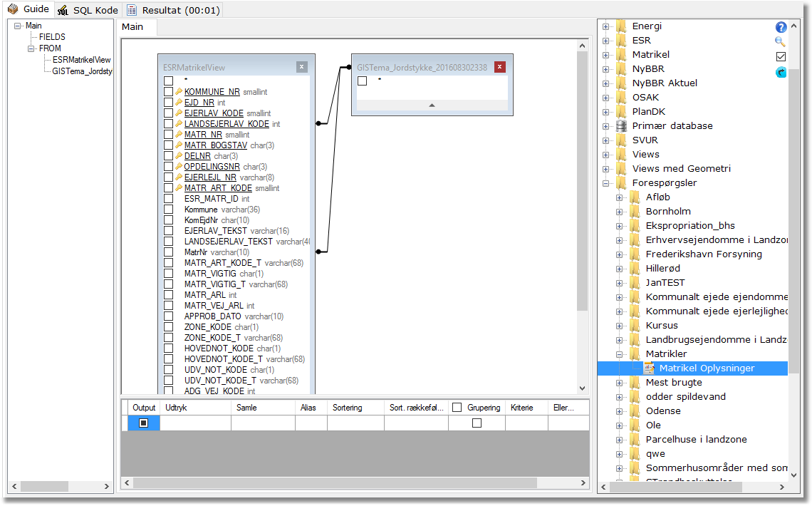Click the Matrikel Oplysninger query icon
The height and width of the screenshot is (506, 812).
click(x=649, y=368)
